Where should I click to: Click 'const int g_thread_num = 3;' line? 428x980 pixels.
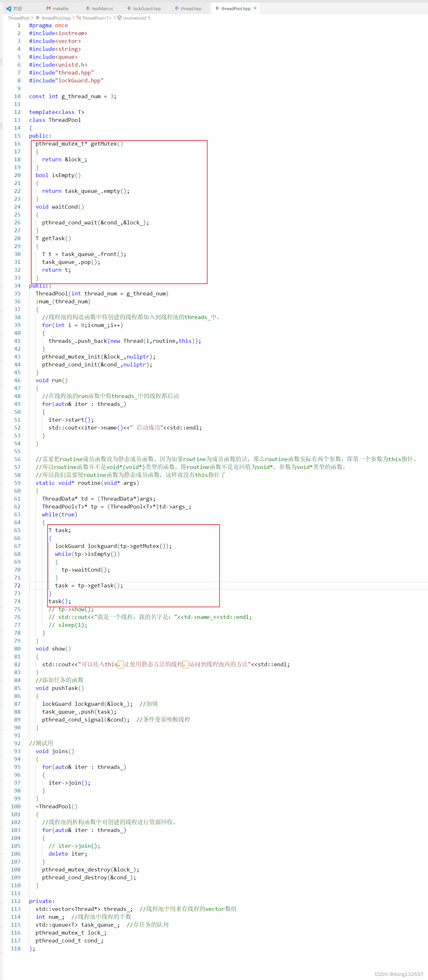click(x=73, y=97)
